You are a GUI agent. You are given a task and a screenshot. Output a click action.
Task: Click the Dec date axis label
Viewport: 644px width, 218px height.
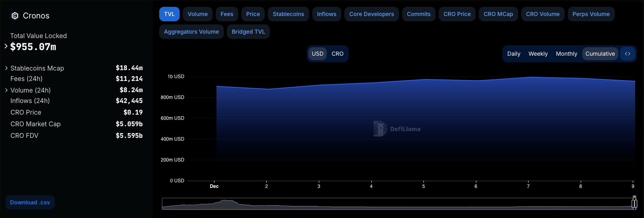(x=214, y=186)
